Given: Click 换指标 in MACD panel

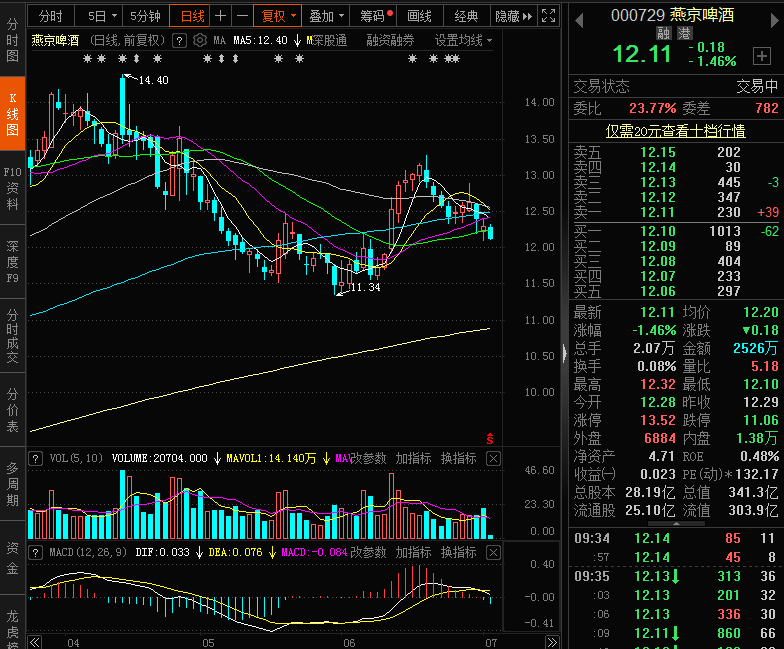Looking at the screenshot, I should (x=458, y=552).
